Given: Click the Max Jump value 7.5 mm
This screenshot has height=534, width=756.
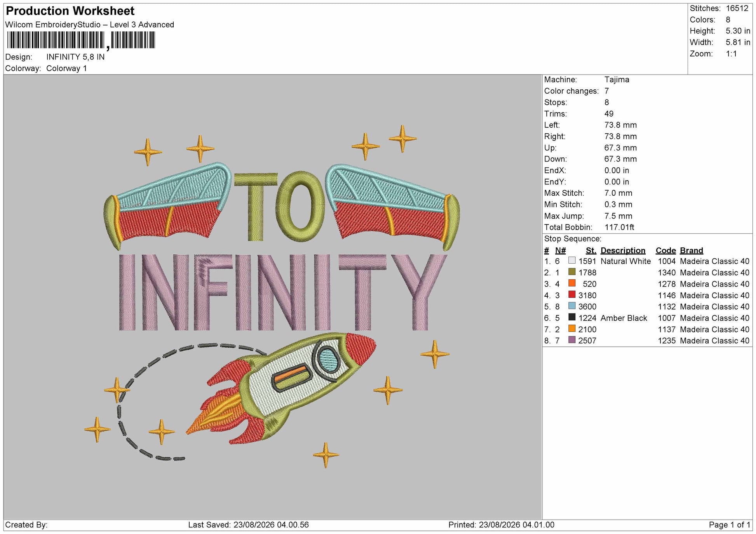Looking at the screenshot, I should (x=618, y=216).
